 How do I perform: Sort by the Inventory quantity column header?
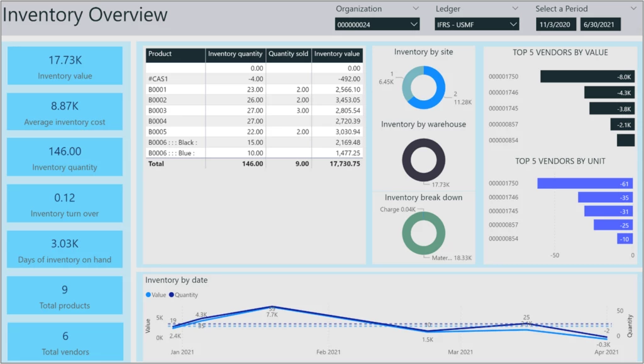pos(235,55)
